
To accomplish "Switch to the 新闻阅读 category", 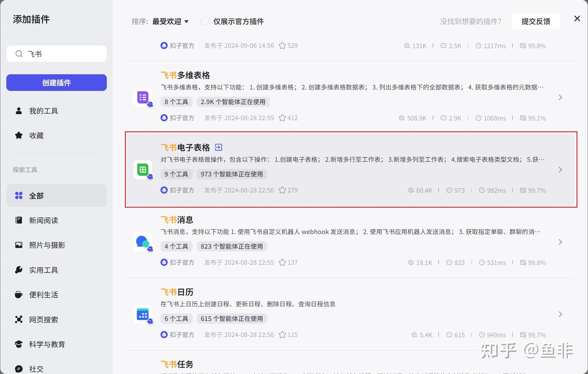I will click(x=56, y=220).
